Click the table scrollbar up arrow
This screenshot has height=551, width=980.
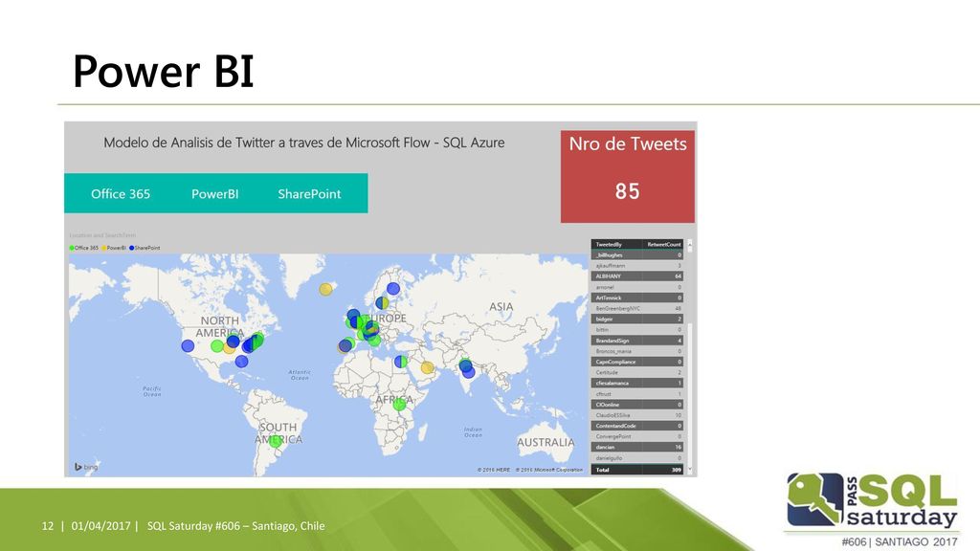pos(690,244)
